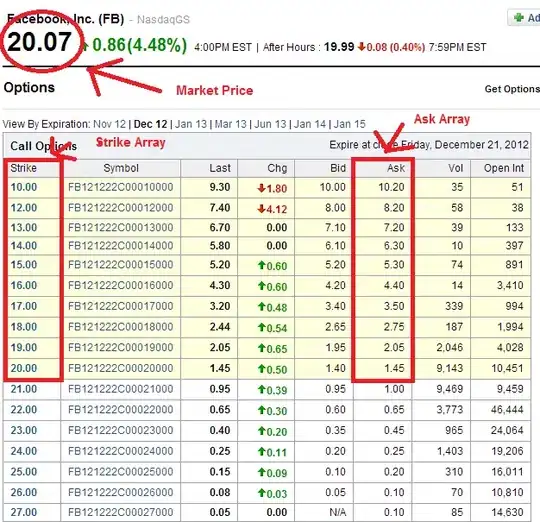Screen dimensions: 540x522
Task: Open strike 25.00 link
Action: 23,471
